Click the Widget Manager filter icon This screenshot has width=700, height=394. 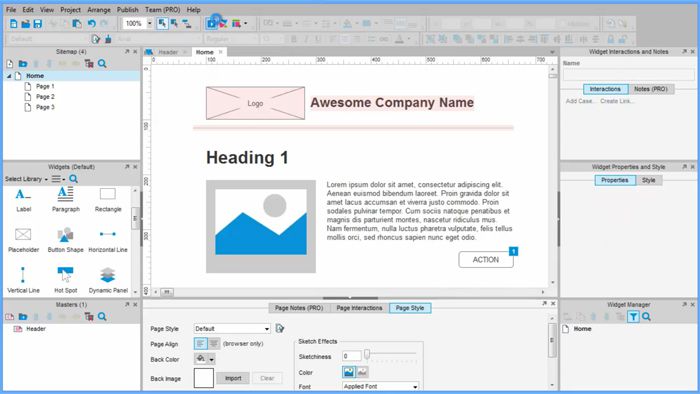(633, 317)
